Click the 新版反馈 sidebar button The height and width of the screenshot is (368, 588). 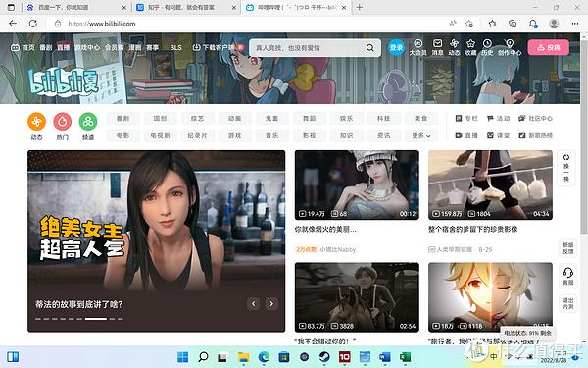pyautogui.click(x=567, y=248)
